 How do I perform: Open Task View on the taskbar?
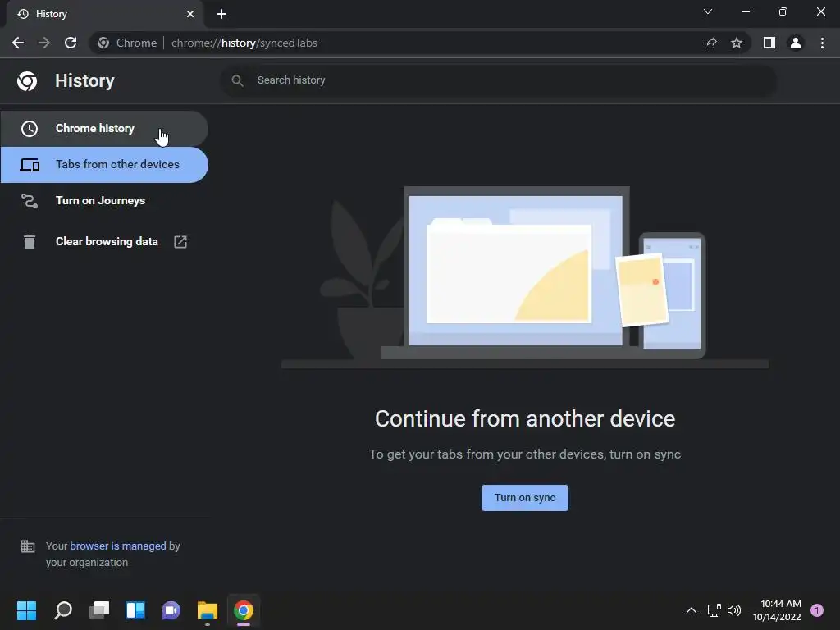[x=99, y=610]
